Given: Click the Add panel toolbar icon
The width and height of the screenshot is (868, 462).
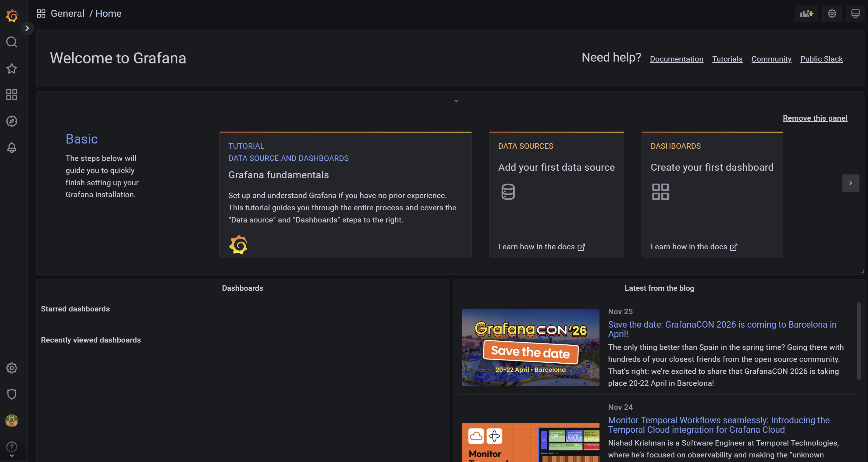Looking at the screenshot, I should point(806,13).
